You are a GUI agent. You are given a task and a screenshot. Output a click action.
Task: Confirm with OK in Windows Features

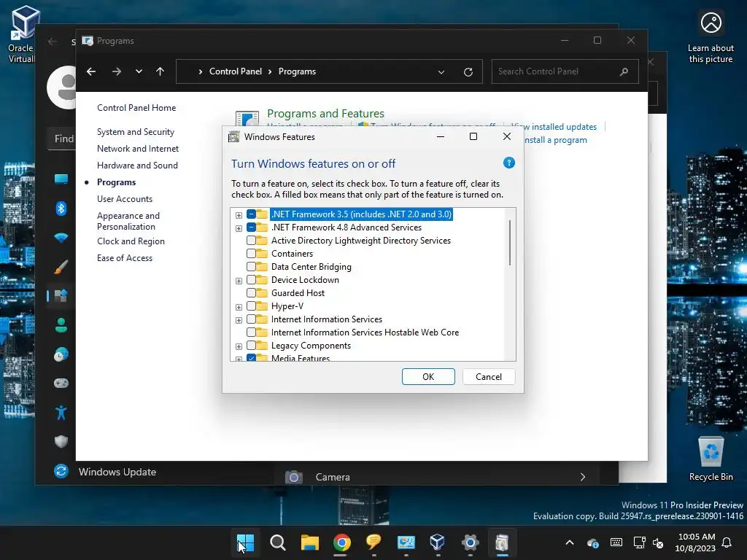(x=428, y=377)
